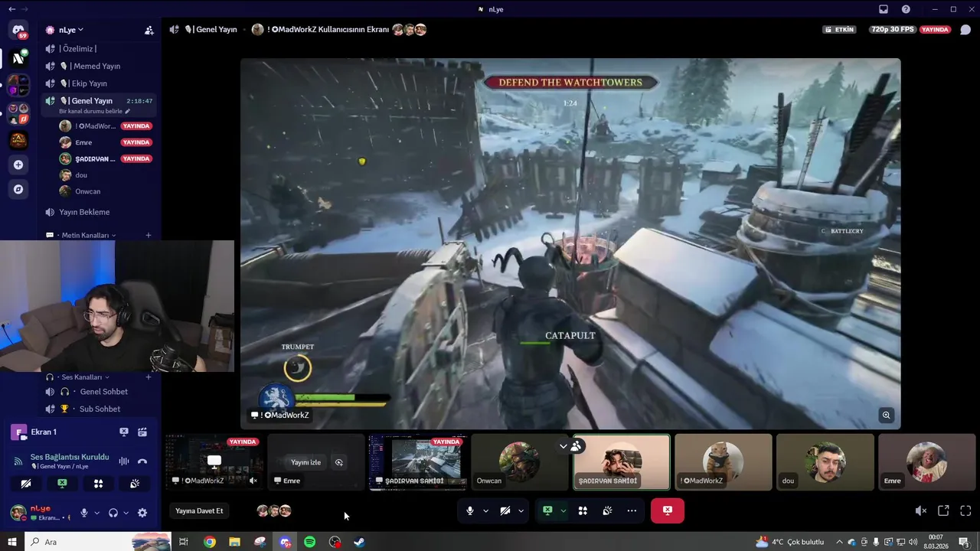Open the 720p 30 FPS stream quality label
This screenshot has width=980, height=551.
pos(893,30)
